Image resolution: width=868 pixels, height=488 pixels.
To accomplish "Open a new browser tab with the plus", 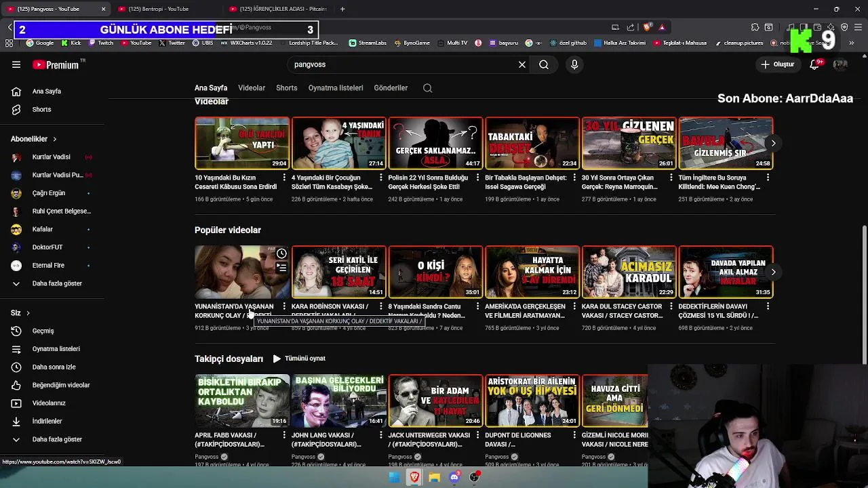I will point(342,9).
